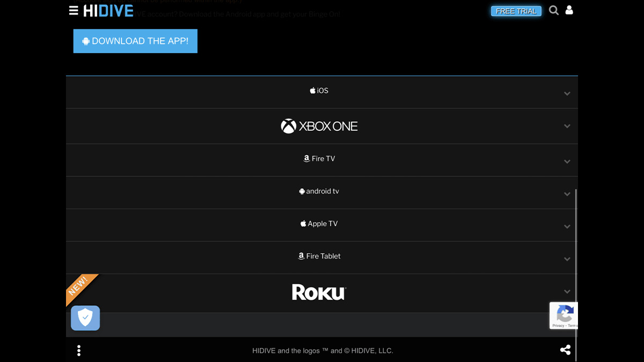Select the Apple TV row label
This screenshot has height=362, width=644.
click(x=319, y=224)
